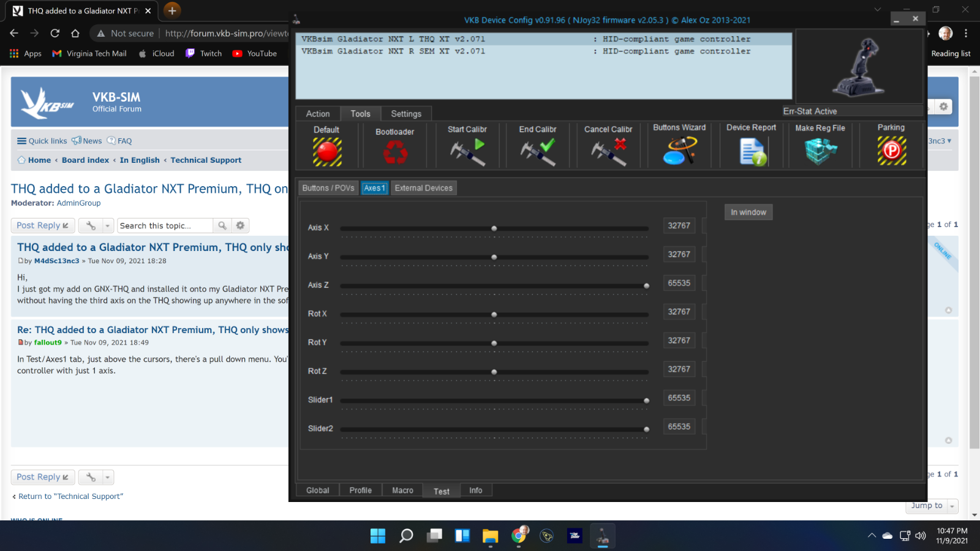The width and height of the screenshot is (980, 551).
Task: Click the In window button
Action: [748, 212]
